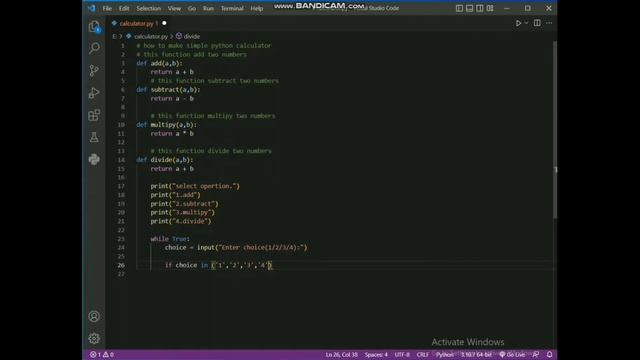
Task: Open the Terminal menu
Action: click(x=232, y=8)
